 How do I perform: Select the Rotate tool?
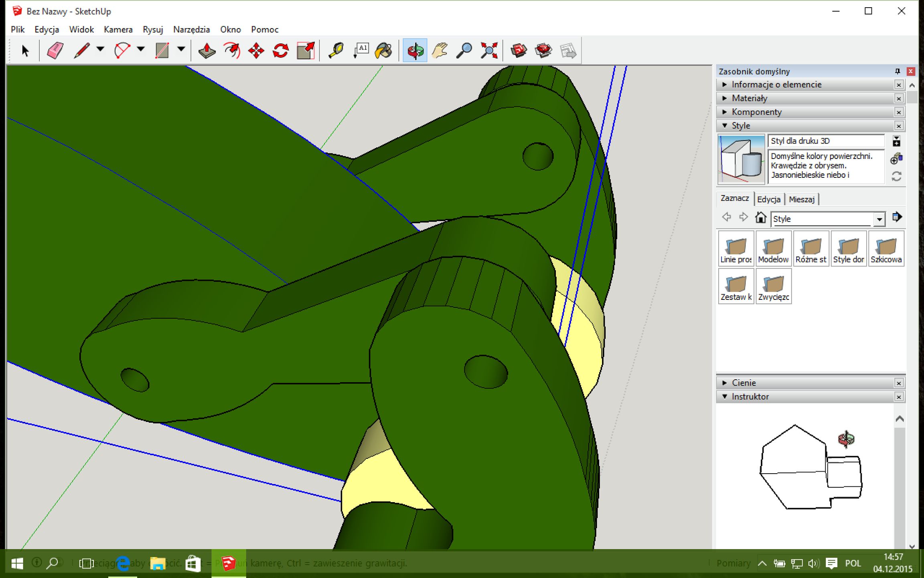click(x=280, y=51)
